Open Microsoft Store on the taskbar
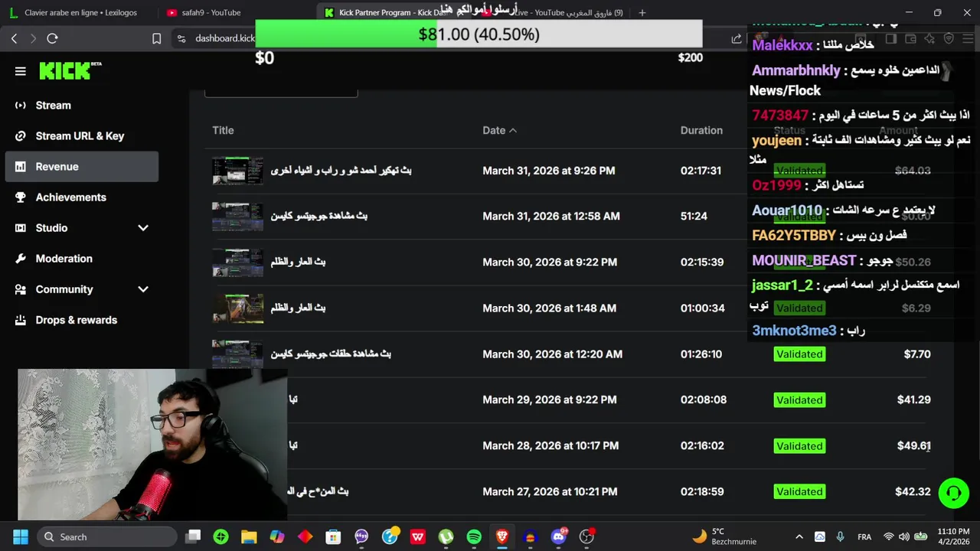This screenshot has height=551, width=980. click(333, 536)
